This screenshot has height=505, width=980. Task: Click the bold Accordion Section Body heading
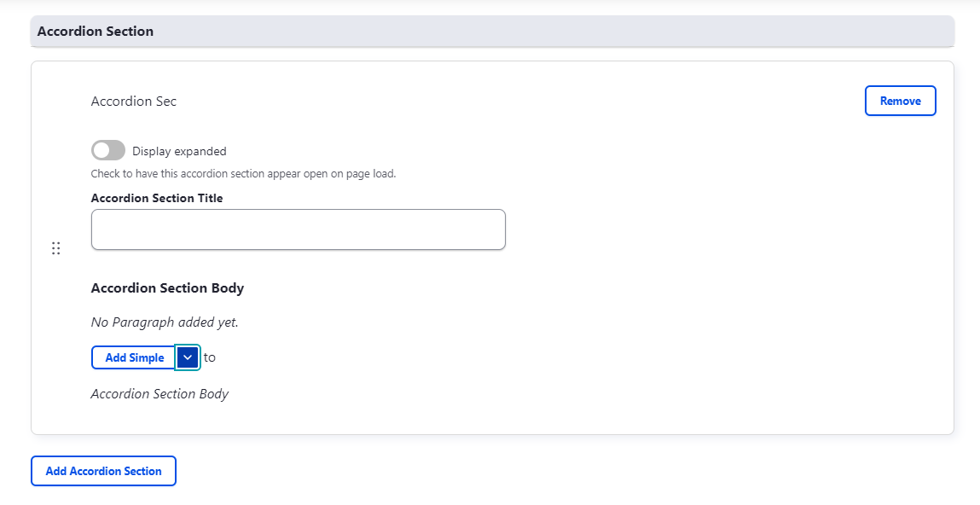(167, 288)
